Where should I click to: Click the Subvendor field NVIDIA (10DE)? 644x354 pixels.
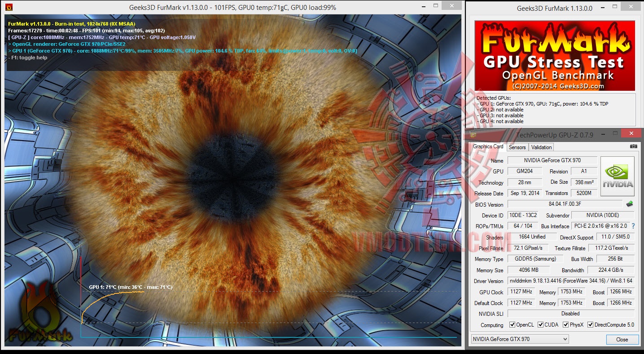coord(603,215)
